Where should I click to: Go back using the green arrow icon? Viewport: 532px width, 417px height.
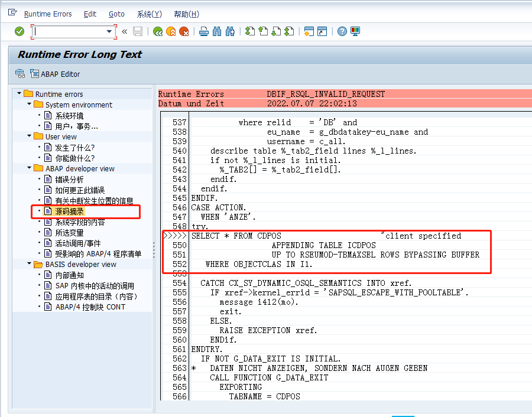[157, 32]
